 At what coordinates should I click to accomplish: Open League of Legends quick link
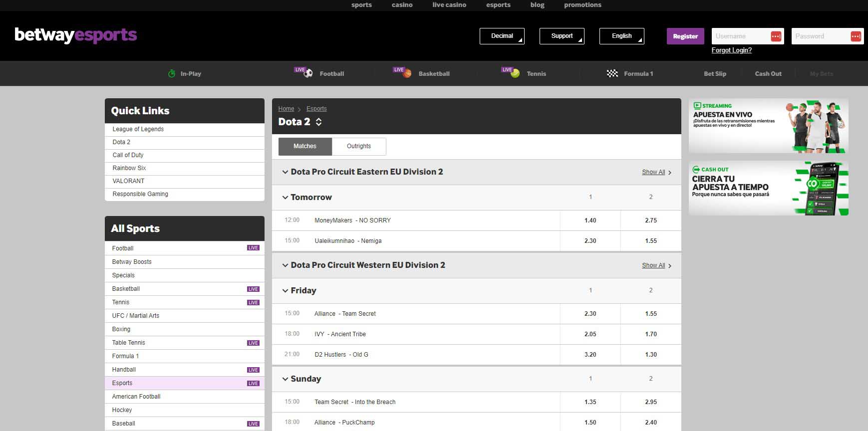(x=185, y=129)
